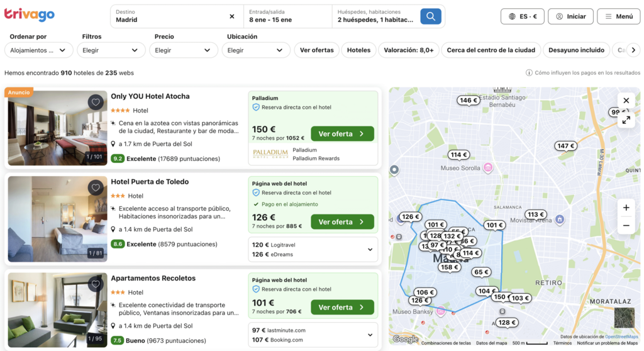Save Only YOU Hotel Atocha to favorites
Viewport: 644px width, 351px height.
point(96,102)
